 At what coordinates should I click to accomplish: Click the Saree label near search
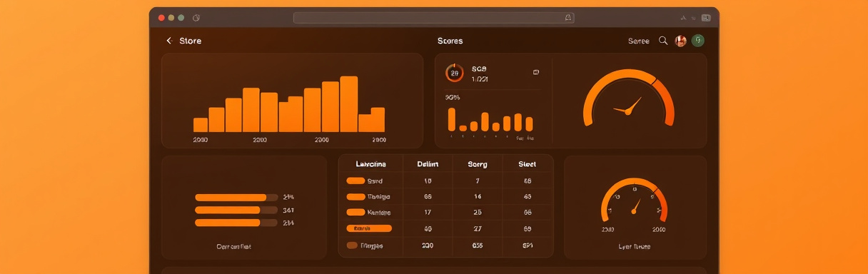point(639,41)
